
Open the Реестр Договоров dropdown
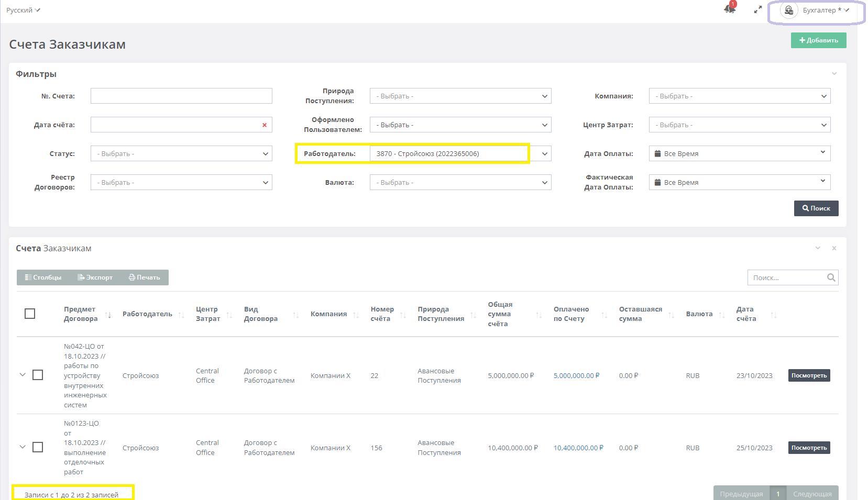(181, 182)
